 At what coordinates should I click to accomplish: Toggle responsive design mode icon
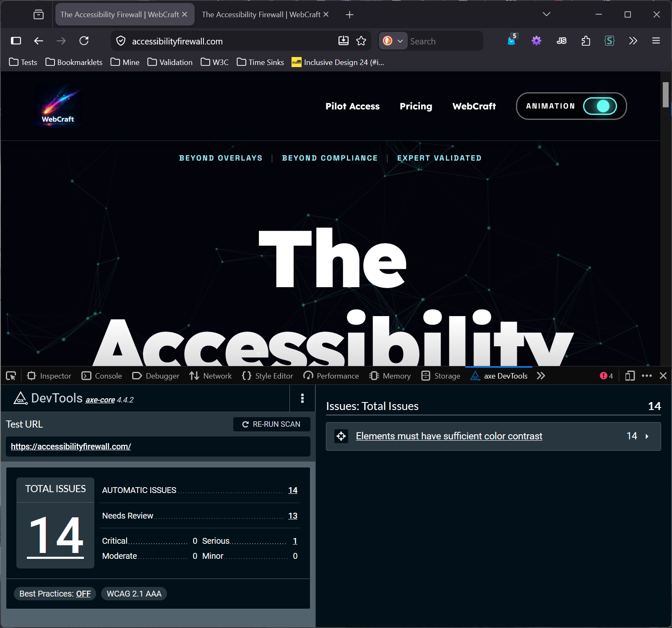pos(630,376)
